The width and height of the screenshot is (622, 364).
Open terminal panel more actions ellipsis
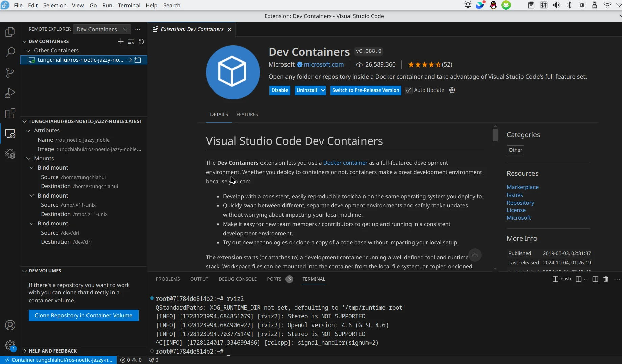click(617, 279)
